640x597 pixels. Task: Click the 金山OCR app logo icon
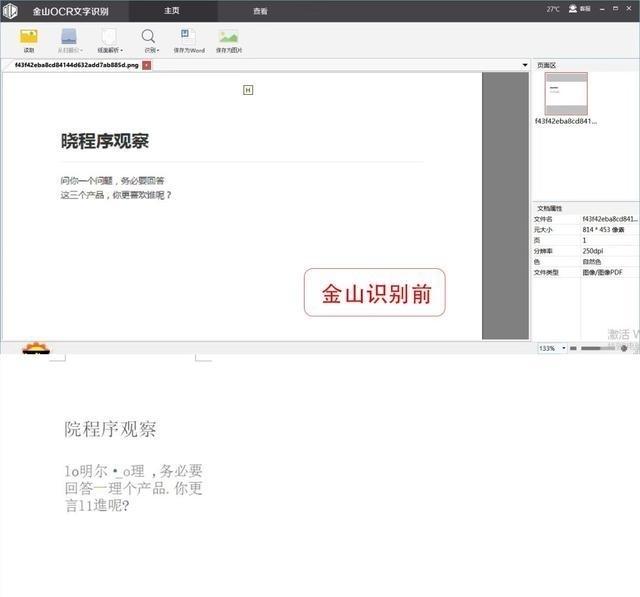click(x=10, y=11)
